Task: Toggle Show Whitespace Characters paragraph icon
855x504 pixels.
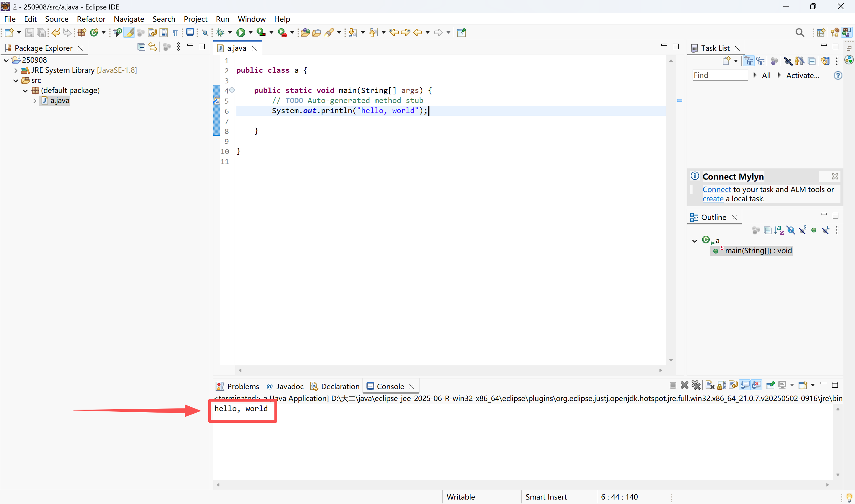Action: (x=175, y=33)
